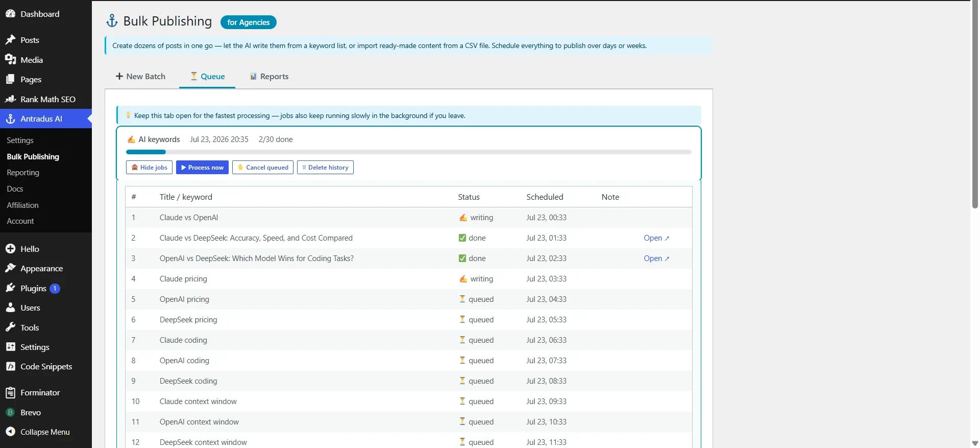Open the Reports tab
The height and width of the screenshot is (448, 980).
click(269, 76)
